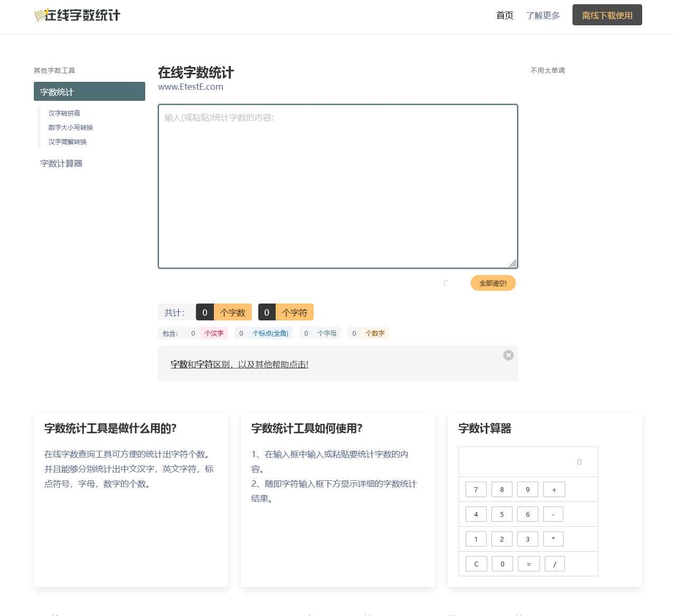Click calculator key 8

point(502,489)
